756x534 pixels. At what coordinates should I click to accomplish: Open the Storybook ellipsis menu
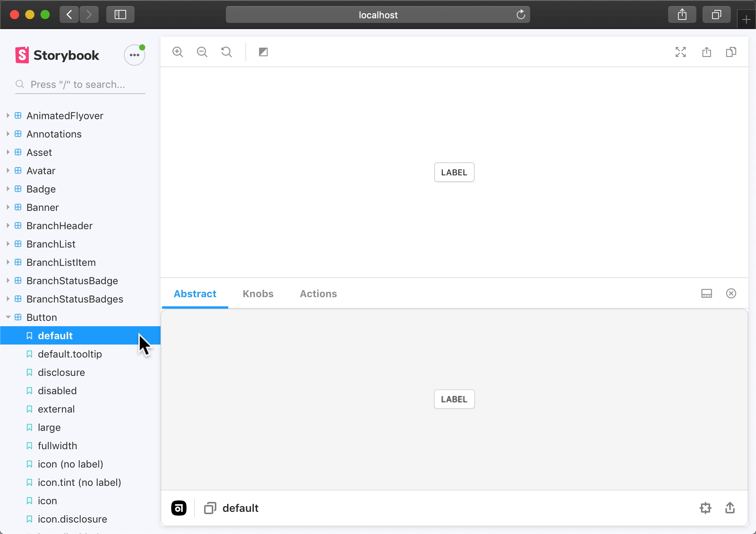tap(135, 55)
